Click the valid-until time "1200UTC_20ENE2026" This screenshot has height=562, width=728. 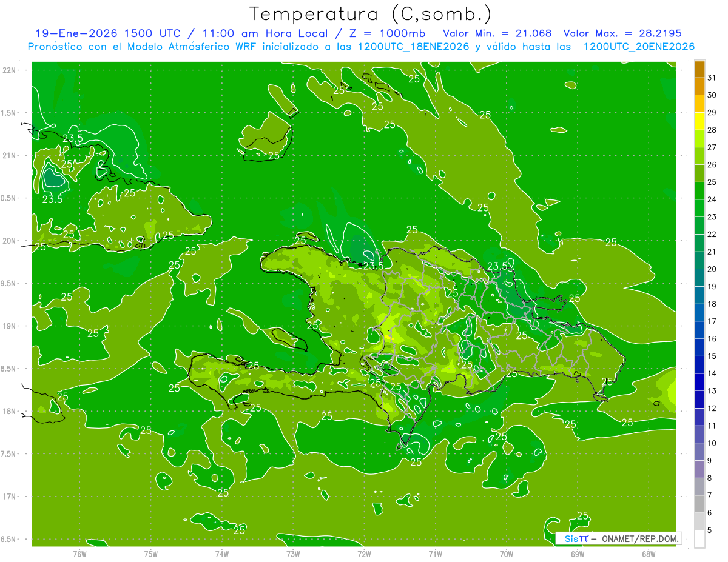pos(639,47)
